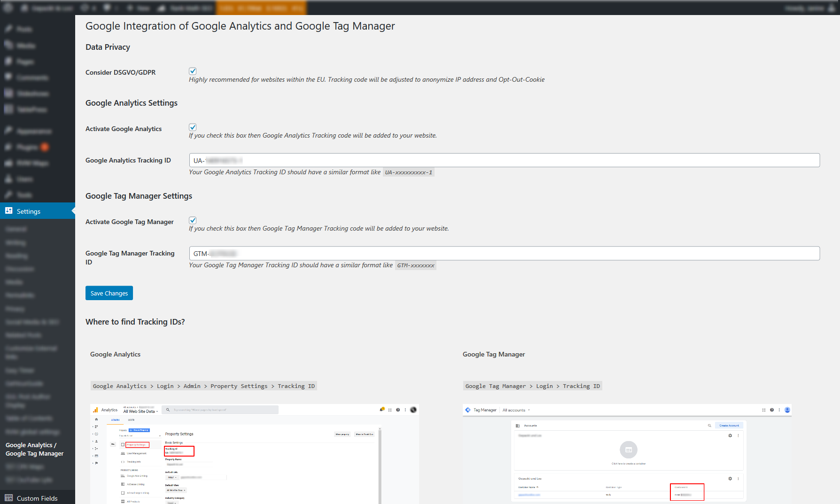Click the 'Consider DSGVO/GDPR' label

(x=120, y=72)
